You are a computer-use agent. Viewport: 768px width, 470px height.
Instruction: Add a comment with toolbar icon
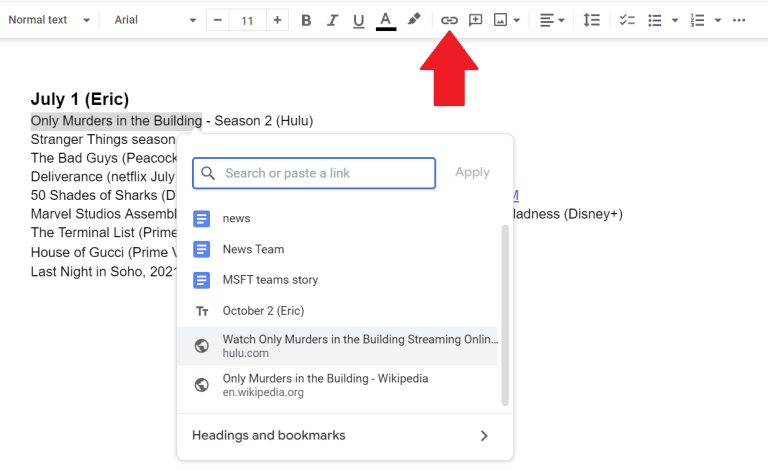click(x=475, y=20)
